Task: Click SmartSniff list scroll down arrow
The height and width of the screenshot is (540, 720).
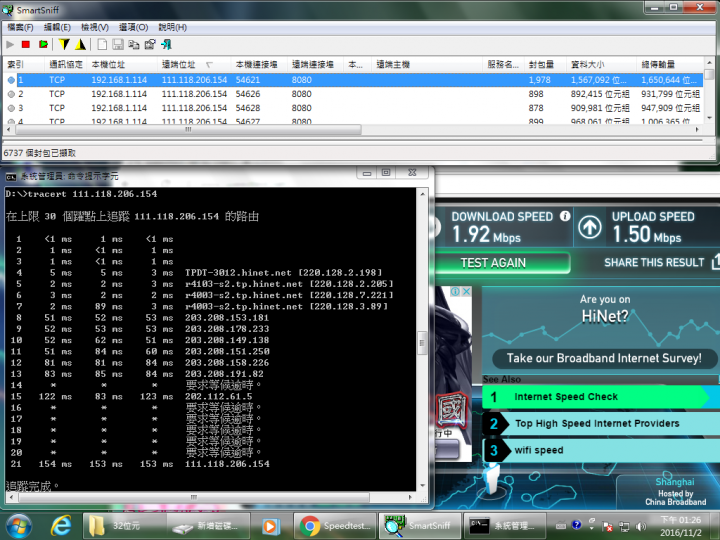Action: tap(709, 118)
